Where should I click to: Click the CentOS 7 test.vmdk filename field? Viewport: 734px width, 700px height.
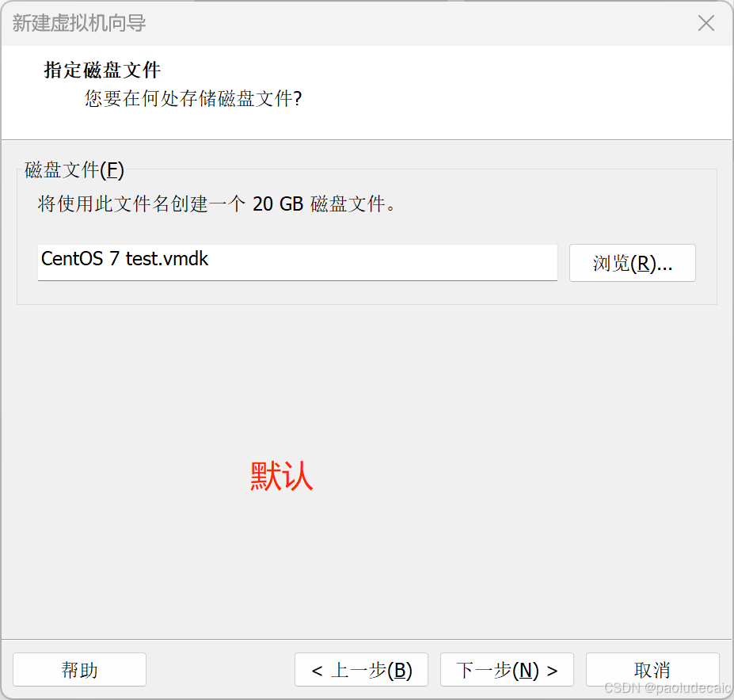[297, 262]
